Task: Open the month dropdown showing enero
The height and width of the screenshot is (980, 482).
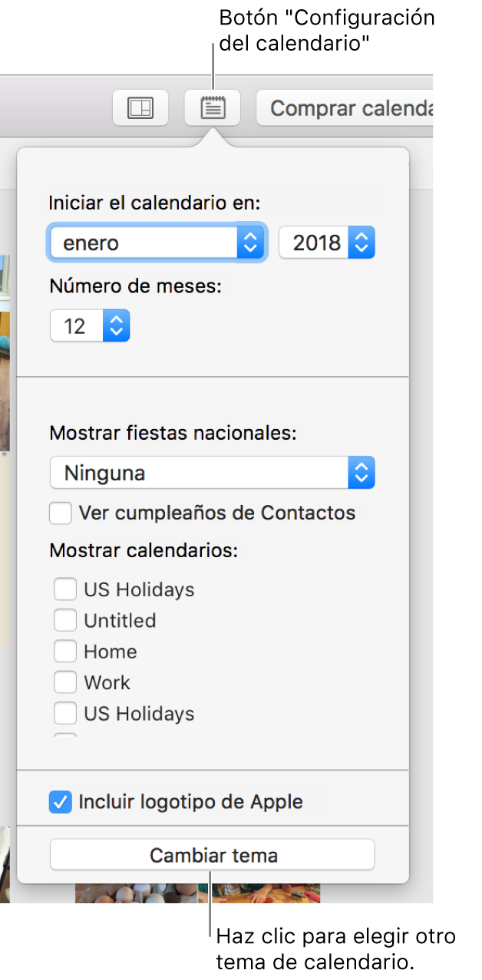Action: click(x=157, y=243)
